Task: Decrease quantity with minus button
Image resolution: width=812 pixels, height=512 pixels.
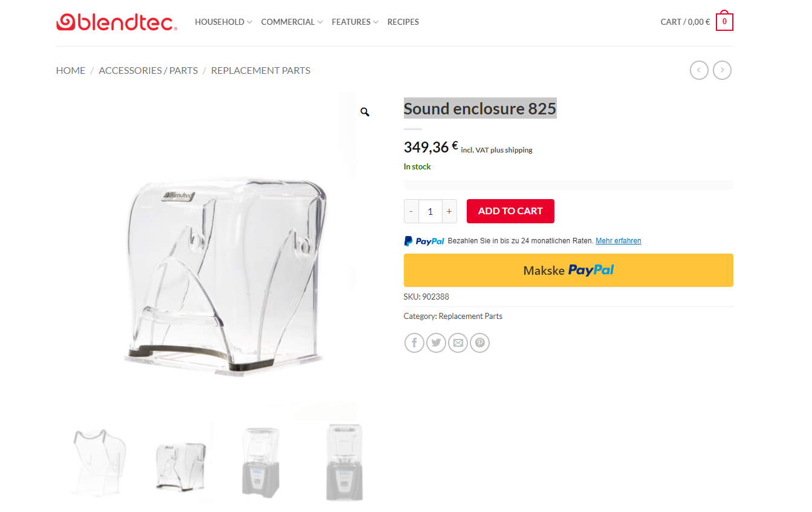Action: tap(411, 211)
